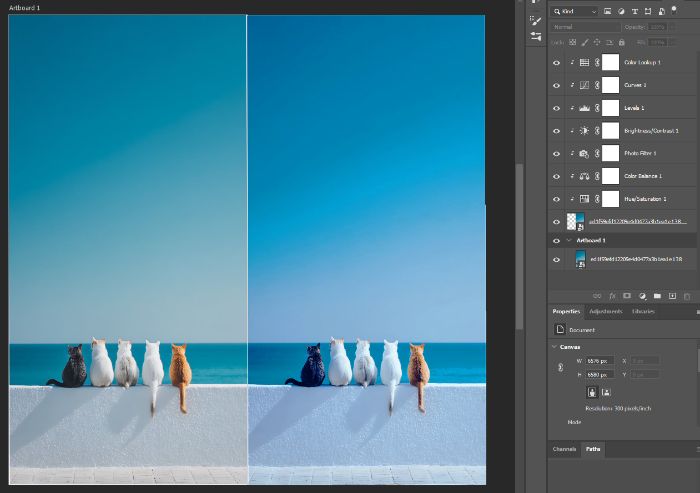Filter layers by adjustment layers icon
The height and width of the screenshot is (493, 700).
tap(621, 12)
